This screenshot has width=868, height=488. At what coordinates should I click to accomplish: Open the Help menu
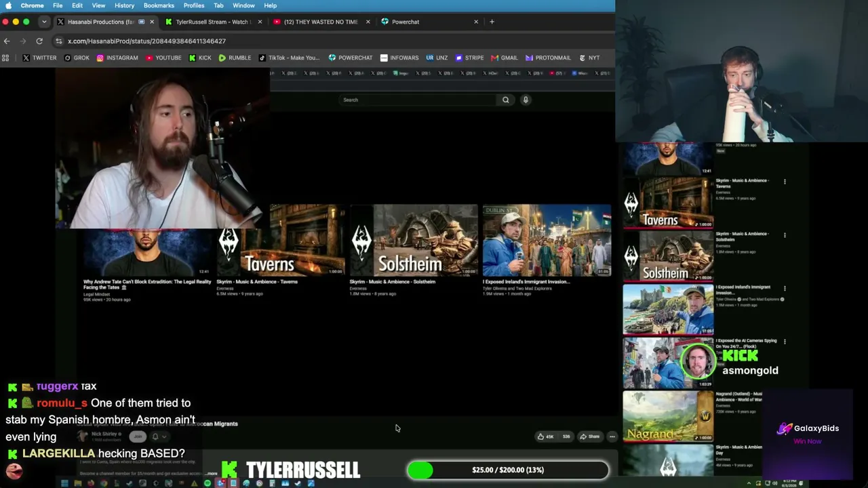[x=270, y=5]
